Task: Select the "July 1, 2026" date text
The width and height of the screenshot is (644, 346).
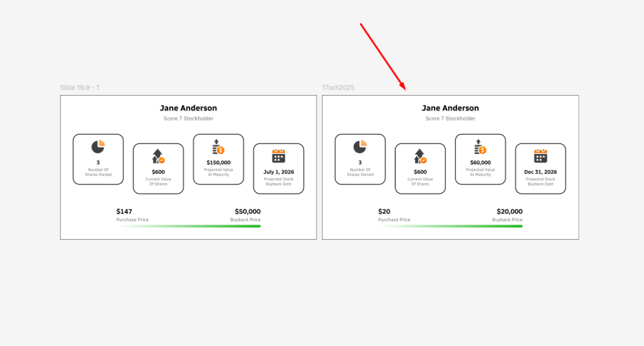Action: (x=279, y=172)
